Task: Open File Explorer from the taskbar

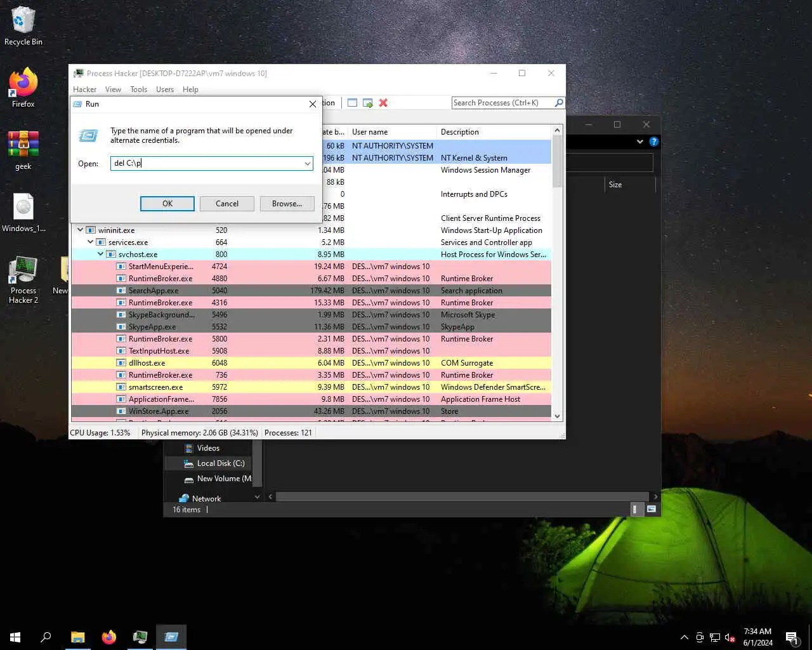Action: click(x=77, y=637)
